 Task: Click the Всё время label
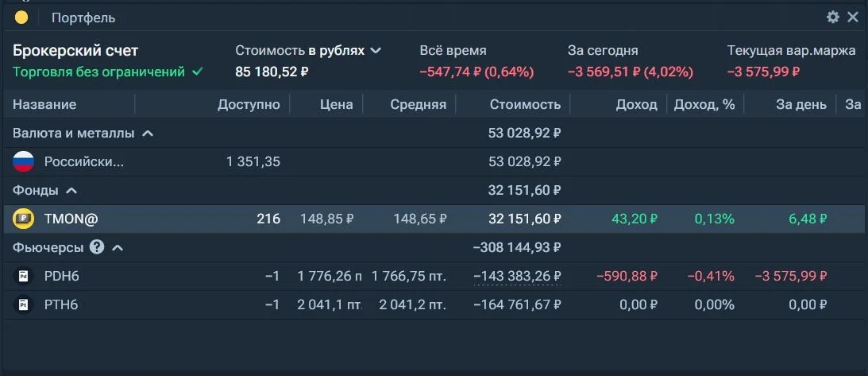tap(453, 50)
